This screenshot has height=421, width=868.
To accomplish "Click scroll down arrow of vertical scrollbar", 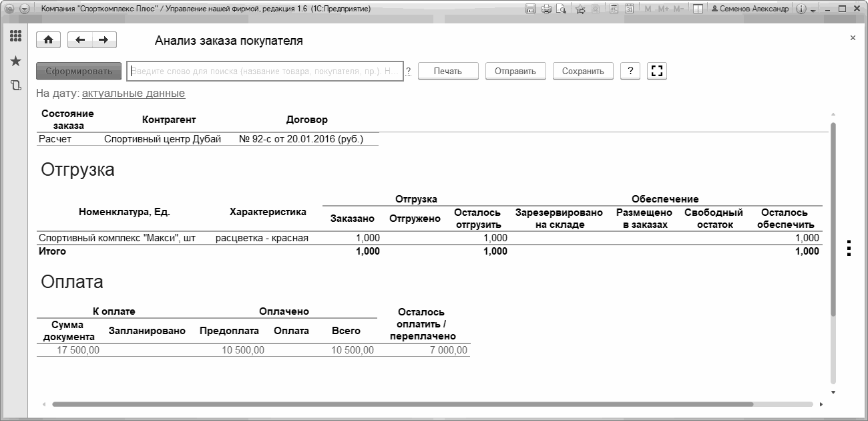I will (x=833, y=392).
